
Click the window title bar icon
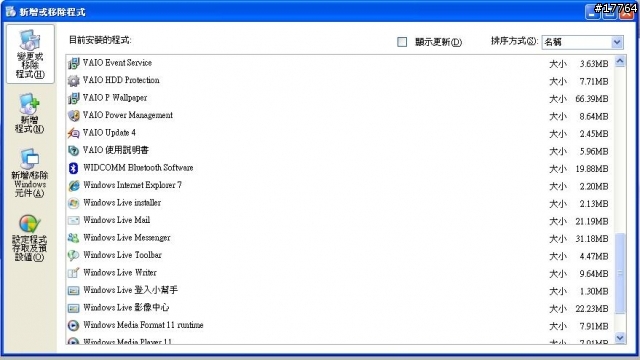point(11,11)
